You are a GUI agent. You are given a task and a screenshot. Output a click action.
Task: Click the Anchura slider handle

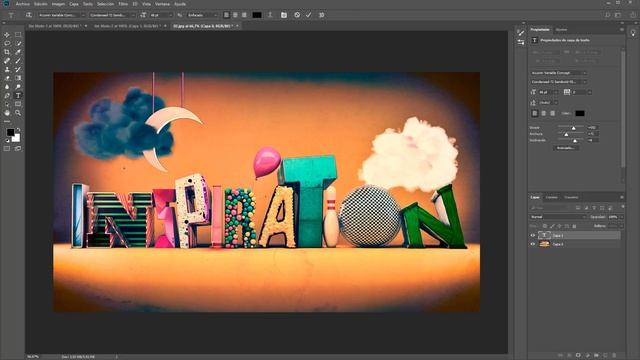coord(566,134)
